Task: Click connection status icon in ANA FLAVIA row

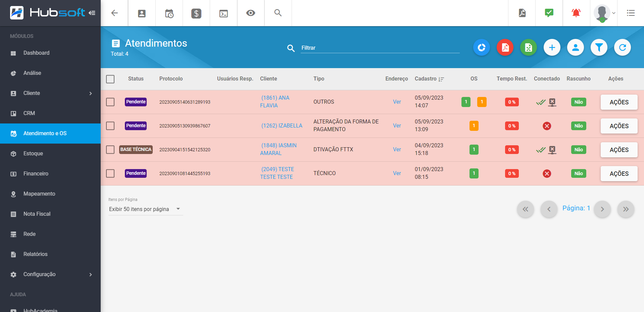Action: coord(546,102)
